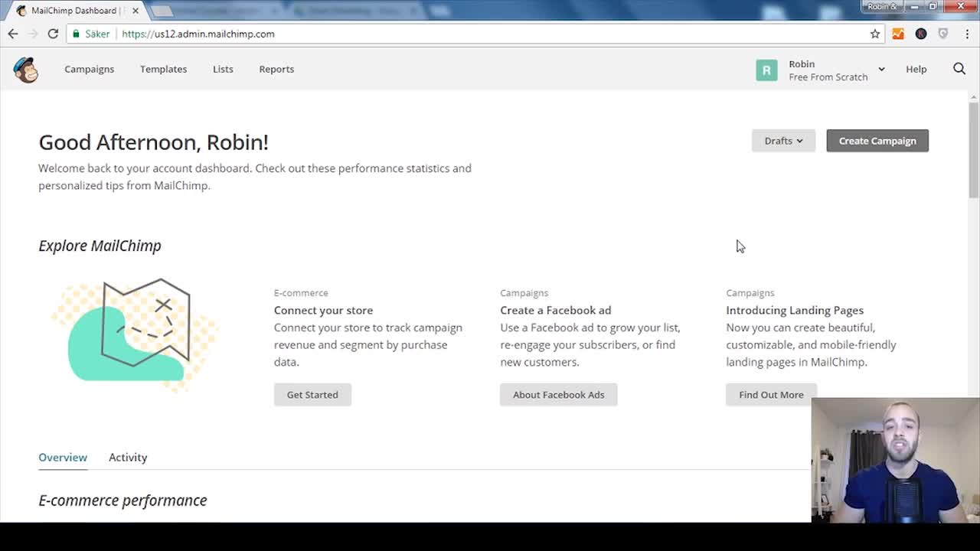Screen dimensions: 980x551
Task: Click the 'Good Afternoon, Robin!' greeting
Action: point(153,142)
